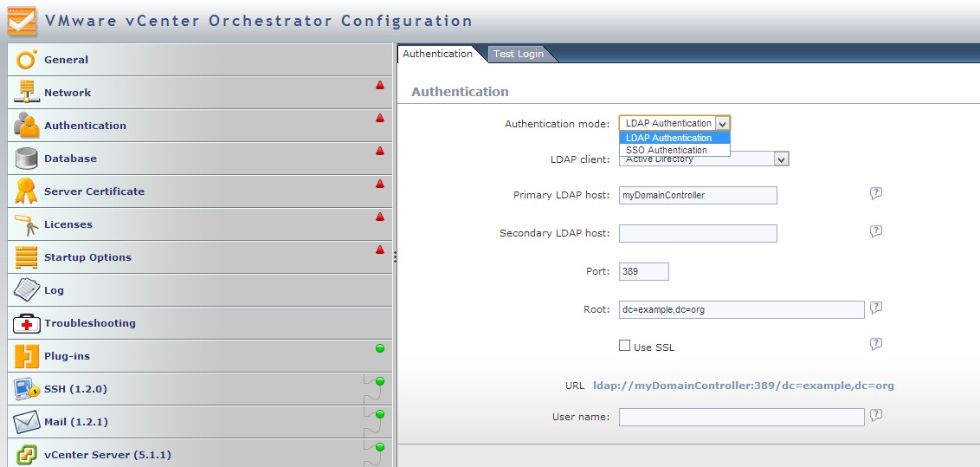Click the Root input field
Viewport: 980px width, 467px height.
coord(741,309)
